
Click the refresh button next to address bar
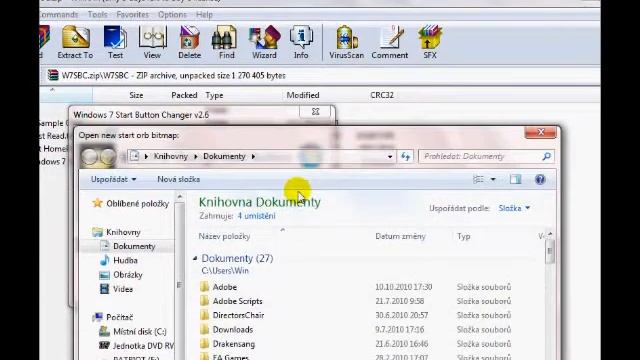[405, 156]
